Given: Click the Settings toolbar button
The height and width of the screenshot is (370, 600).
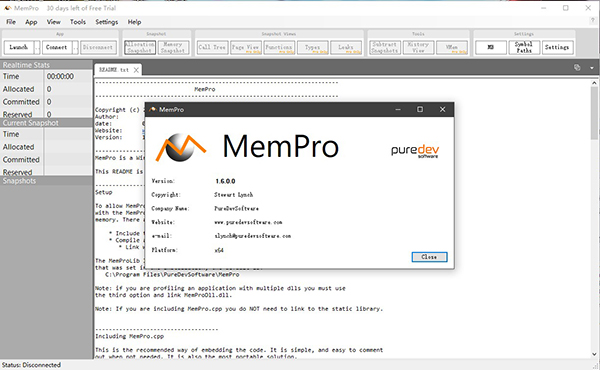Looking at the screenshot, I should [558, 47].
